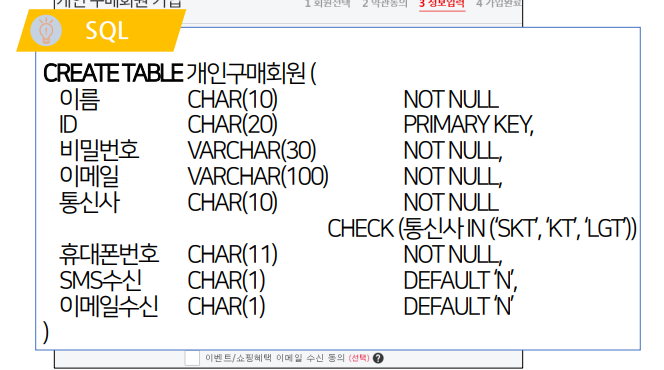Click the CHECK (통신사 IN ...) constraint line
The width and height of the screenshot is (664, 370).
482,229
